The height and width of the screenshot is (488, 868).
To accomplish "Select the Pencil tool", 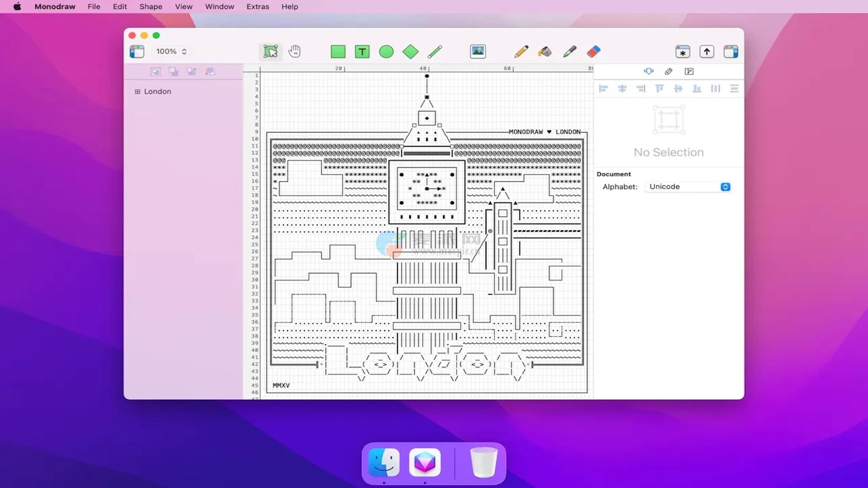I will pos(521,52).
